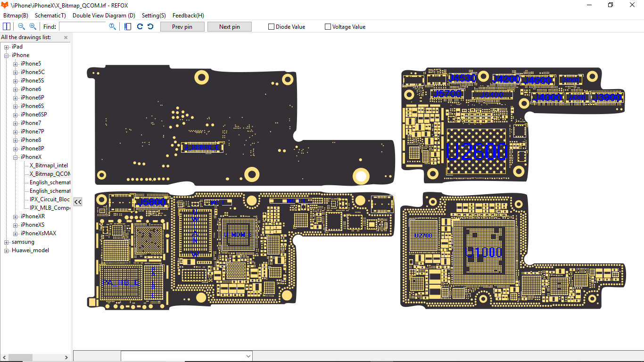Collapse the iPhoneX tree node
Image resolution: width=644 pixels, height=362 pixels.
pos(16,157)
